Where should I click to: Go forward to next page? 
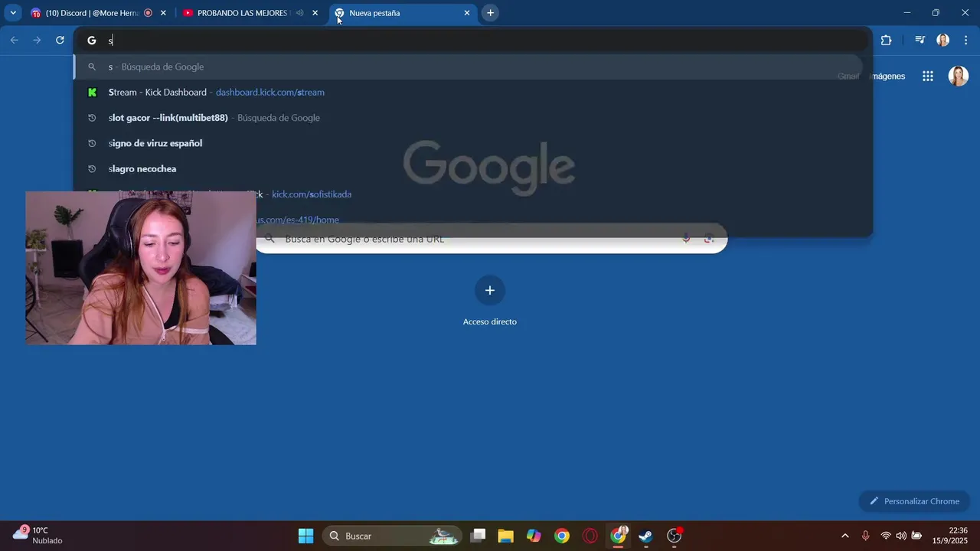coord(37,41)
